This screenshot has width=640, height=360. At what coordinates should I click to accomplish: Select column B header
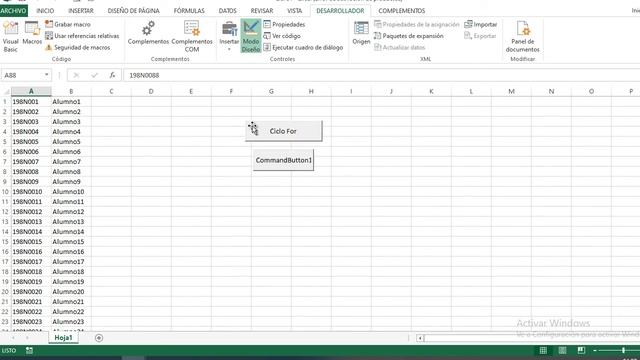tap(71, 91)
